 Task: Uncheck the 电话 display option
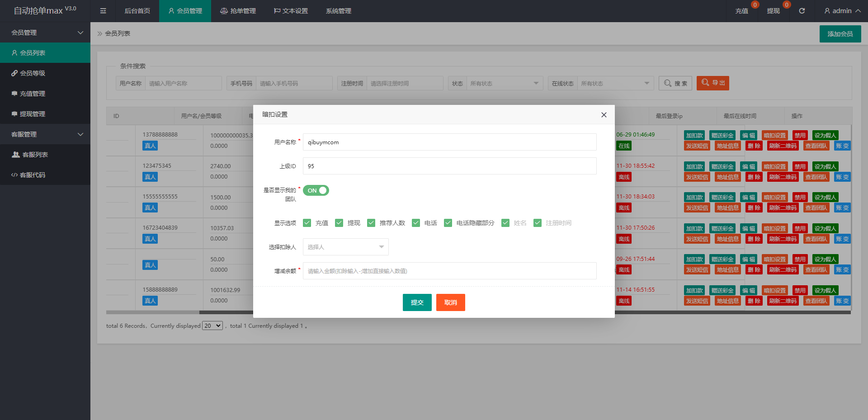point(416,223)
